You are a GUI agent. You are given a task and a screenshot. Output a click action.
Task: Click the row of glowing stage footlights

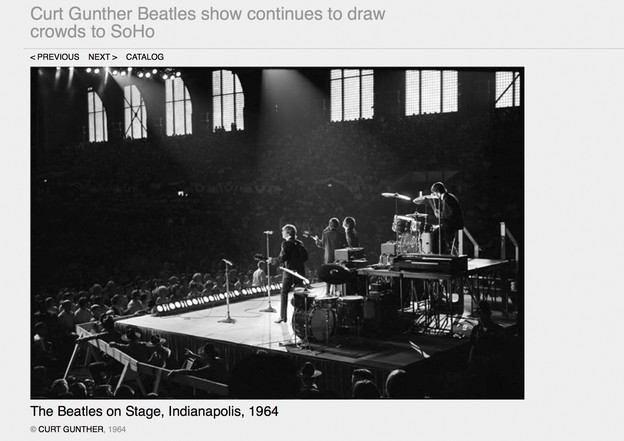click(218, 299)
